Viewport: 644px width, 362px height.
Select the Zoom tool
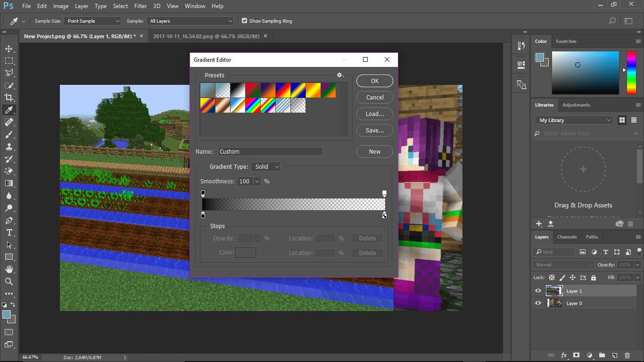pos(9,281)
